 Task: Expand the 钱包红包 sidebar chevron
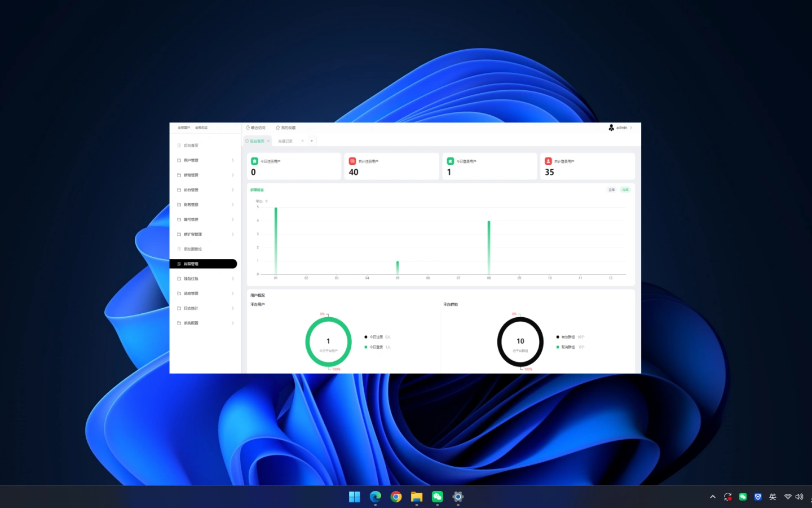(x=233, y=279)
